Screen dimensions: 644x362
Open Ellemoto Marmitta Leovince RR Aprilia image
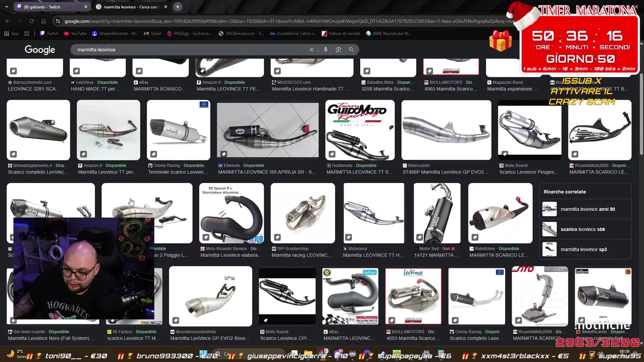268,130
